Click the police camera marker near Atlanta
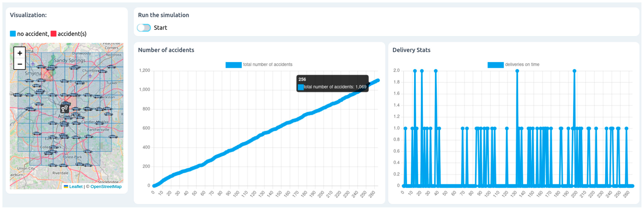The width and height of the screenshot is (644, 210). click(64, 109)
